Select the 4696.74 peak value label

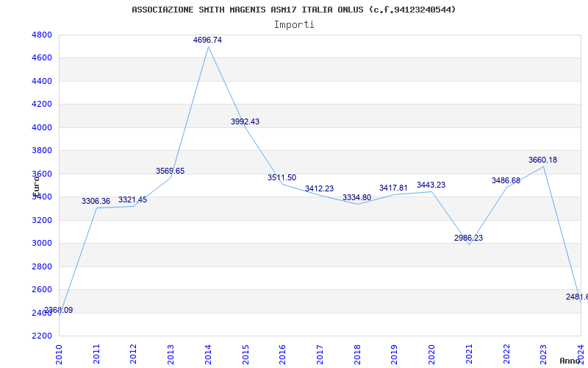207,40
